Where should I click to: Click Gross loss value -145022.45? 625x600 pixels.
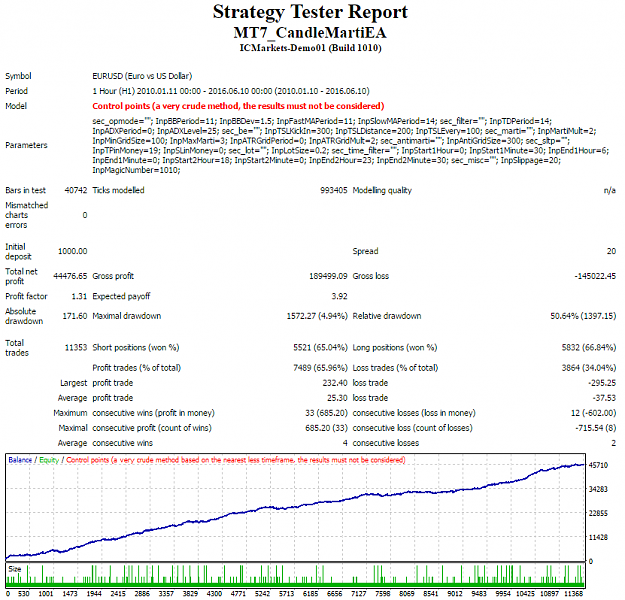(595, 276)
